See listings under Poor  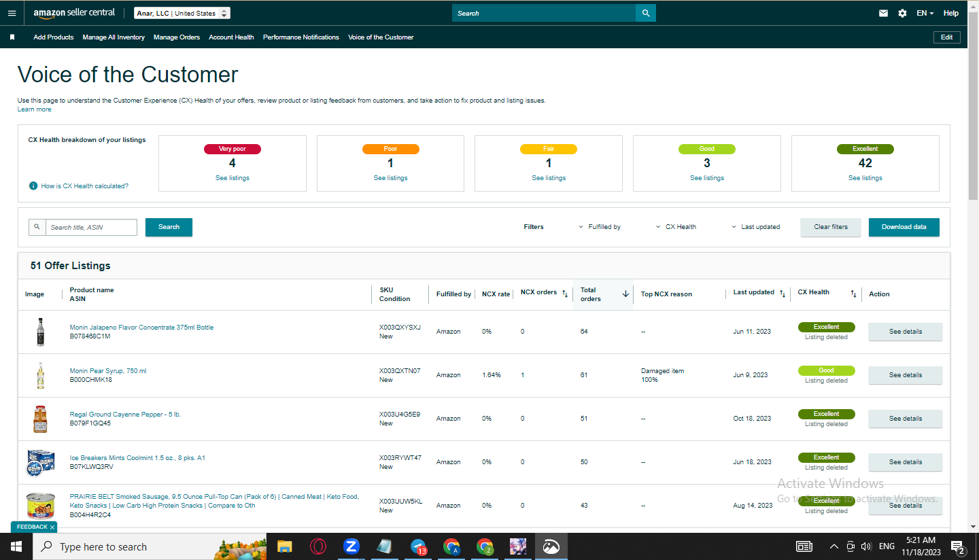point(391,178)
